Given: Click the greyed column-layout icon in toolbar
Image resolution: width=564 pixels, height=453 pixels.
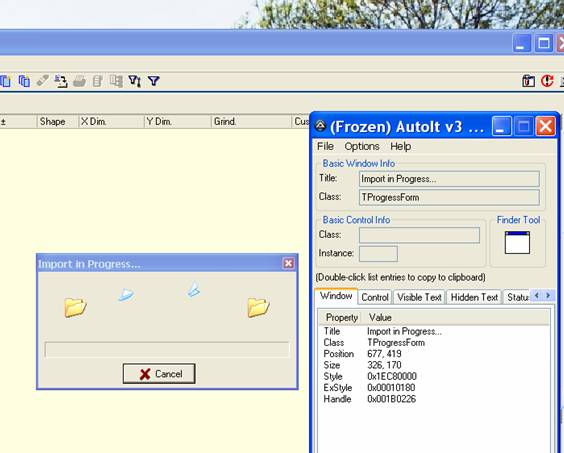Looking at the screenshot, I should (x=116, y=81).
